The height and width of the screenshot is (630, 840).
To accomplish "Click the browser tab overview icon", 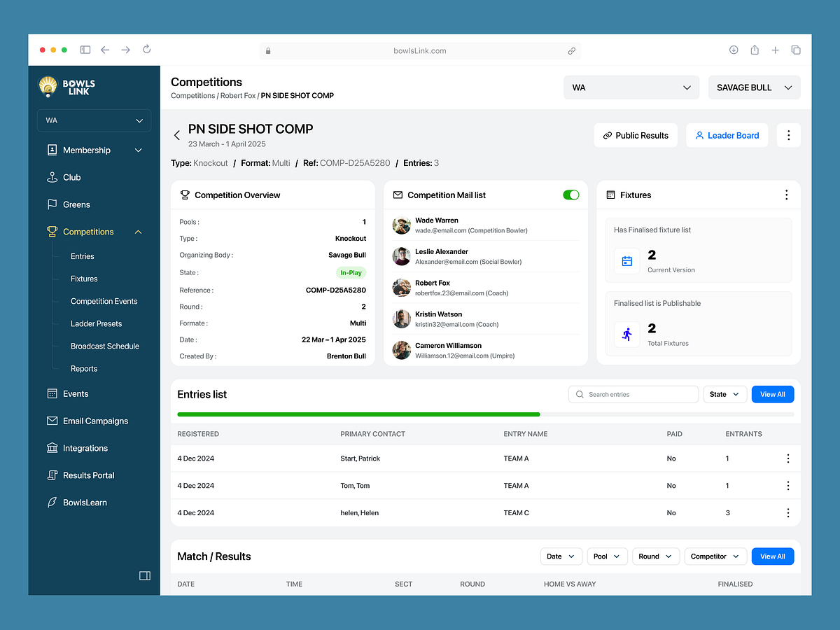I will coord(796,50).
